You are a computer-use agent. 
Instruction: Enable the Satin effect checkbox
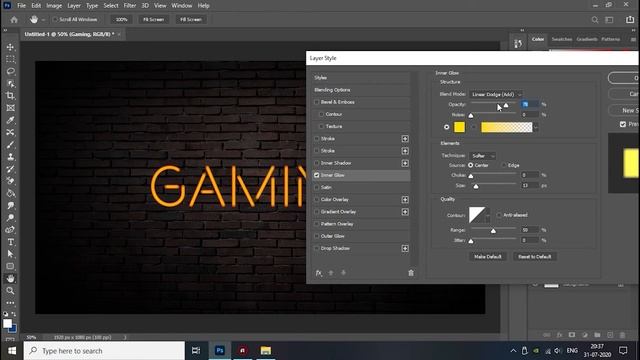pos(317,187)
